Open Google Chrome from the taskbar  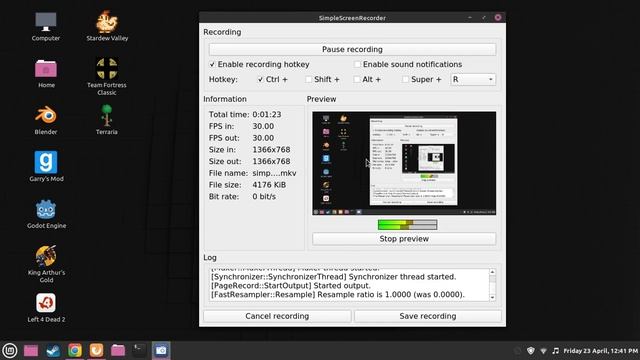point(75,350)
